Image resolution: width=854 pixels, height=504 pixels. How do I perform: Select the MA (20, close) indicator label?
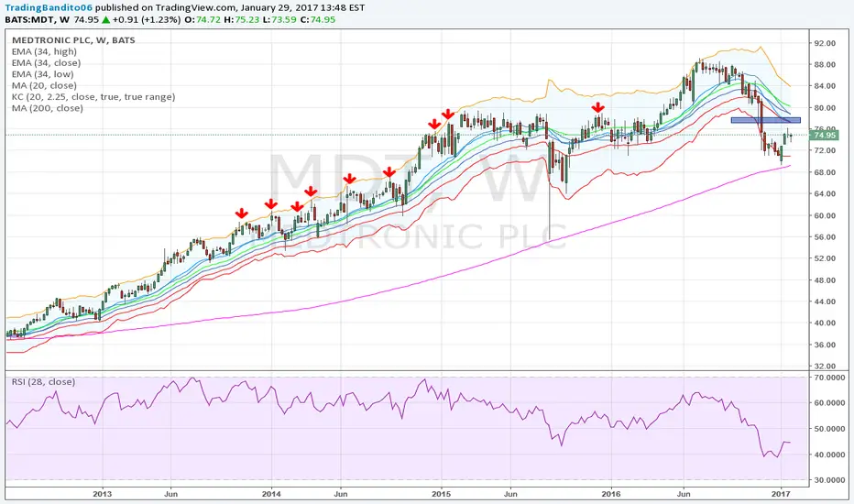pyautogui.click(x=44, y=85)
